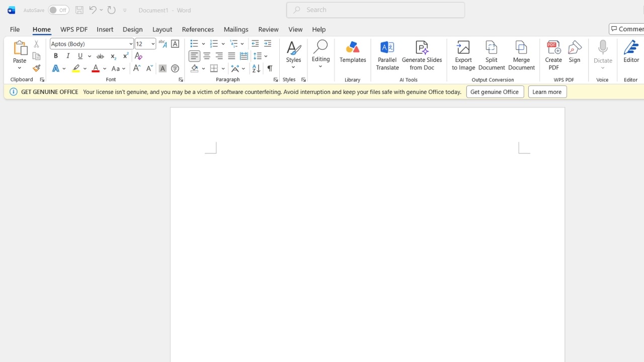Toggle Italic formatting
This screenshot has height=362, width=644.
[x=68, y=56]
